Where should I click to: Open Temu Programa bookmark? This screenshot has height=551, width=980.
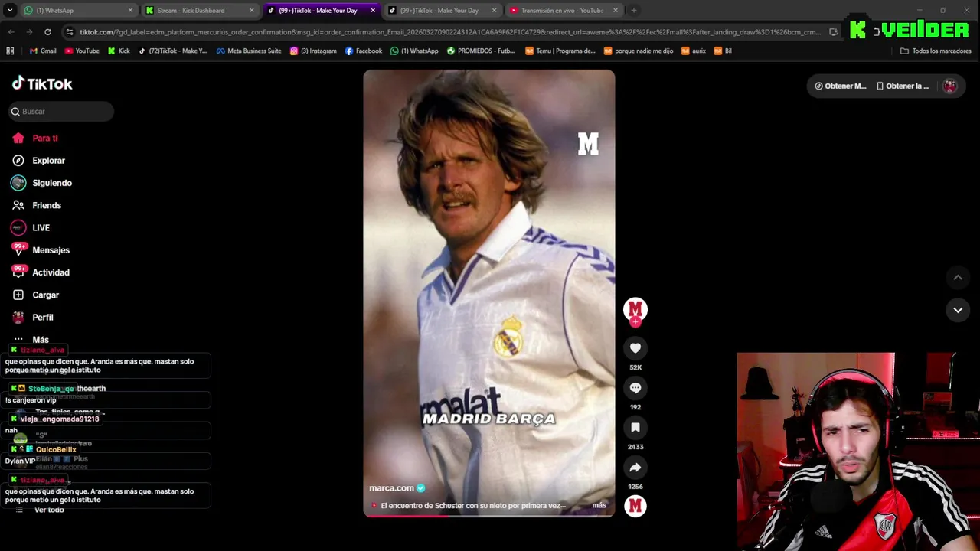560,51
